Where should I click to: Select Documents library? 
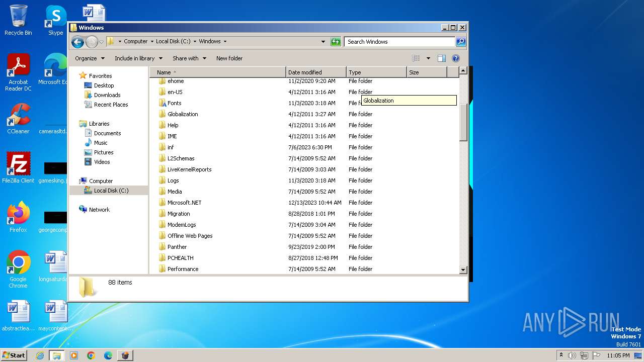coord(107,133)
